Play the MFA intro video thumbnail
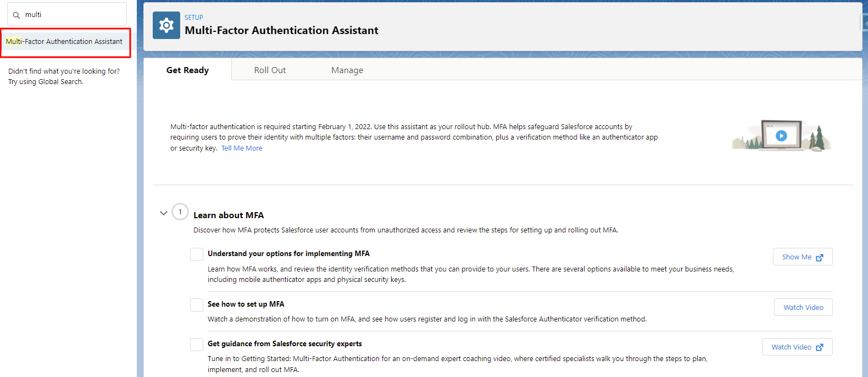Viewport: 868px width, 377px height. (x=781, y=135)
